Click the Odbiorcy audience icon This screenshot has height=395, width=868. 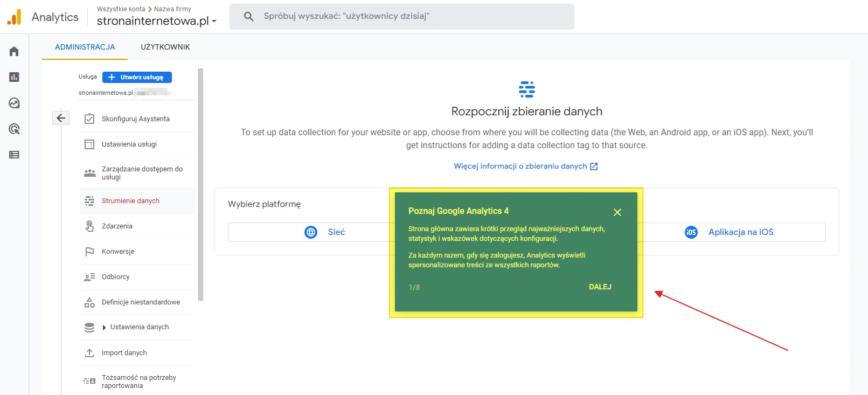[x=89, y=277]
